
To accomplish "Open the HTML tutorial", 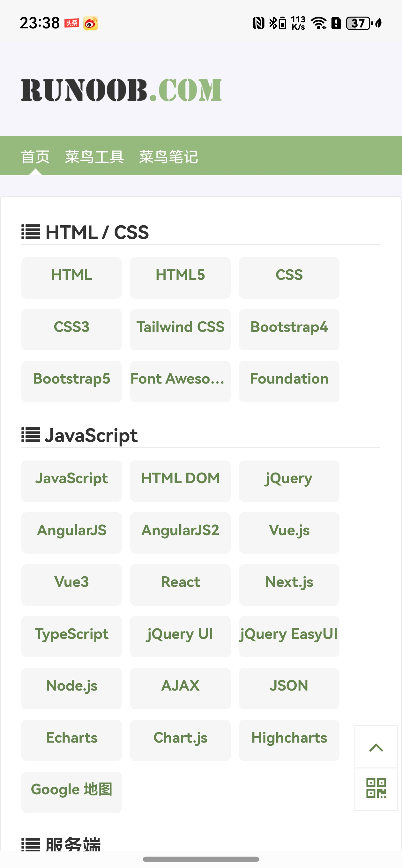I will pos(71,278).
